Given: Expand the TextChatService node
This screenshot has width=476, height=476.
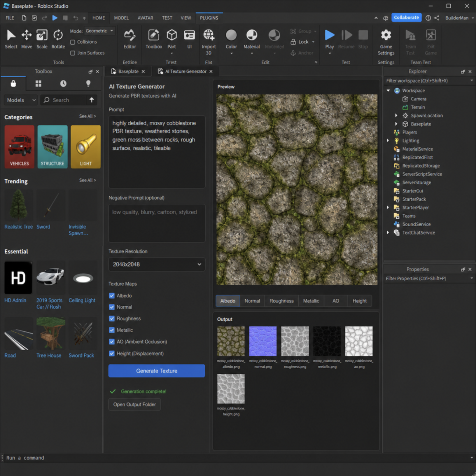Looking at the screenshot, I should [x=388, y=232].
